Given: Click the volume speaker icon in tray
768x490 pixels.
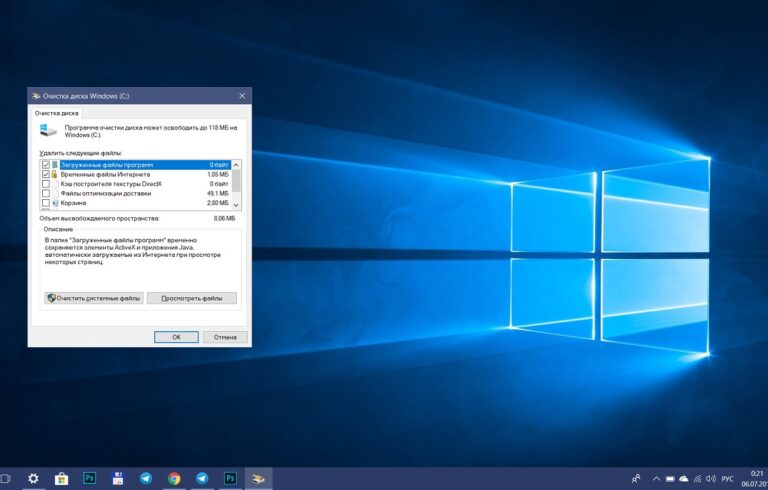Looking at the screenshot, I should click(x=711, y=479).
